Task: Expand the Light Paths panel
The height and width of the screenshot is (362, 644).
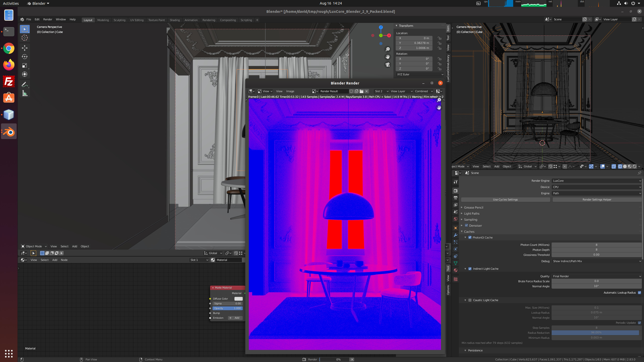Action: coord(472,213)
